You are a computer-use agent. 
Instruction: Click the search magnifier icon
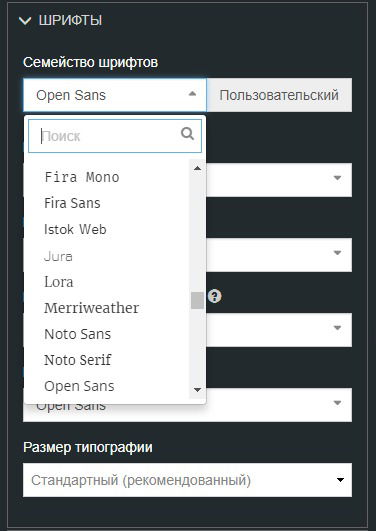[x=187, y=133]
